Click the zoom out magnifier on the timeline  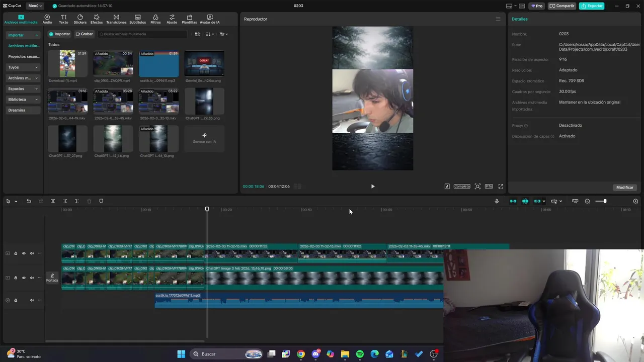pos(587,201)
